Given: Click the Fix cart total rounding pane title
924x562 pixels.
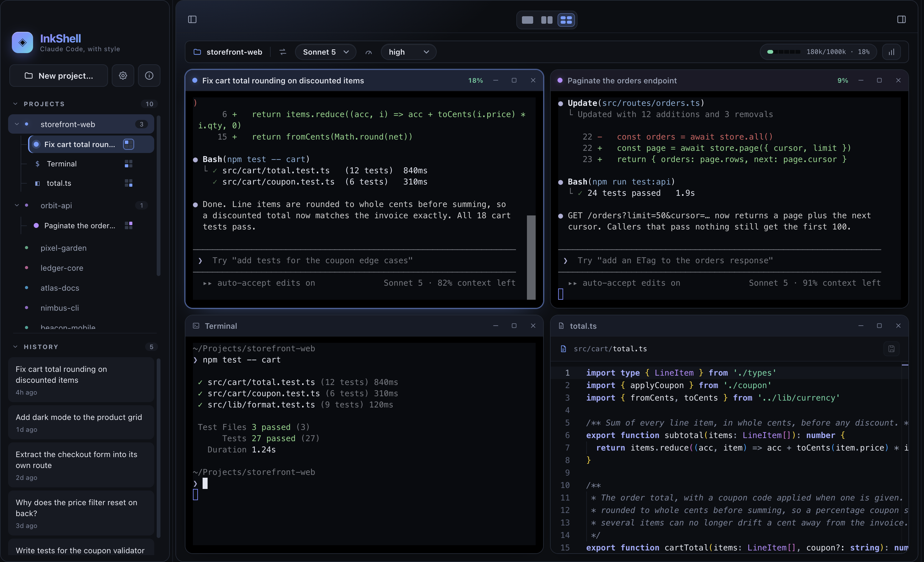Looking at the screenshot, I should pos(283,81).
